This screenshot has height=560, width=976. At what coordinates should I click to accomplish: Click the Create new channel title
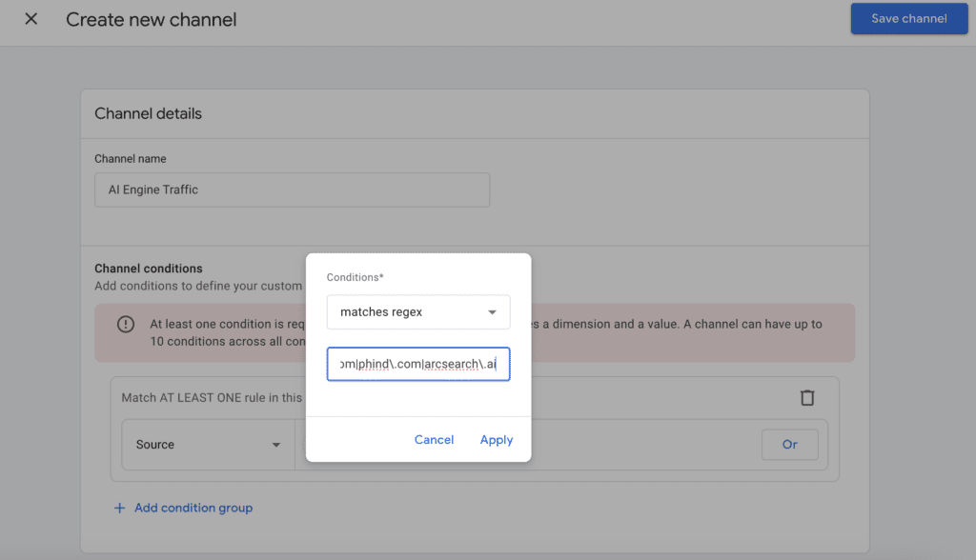(151, 19)
